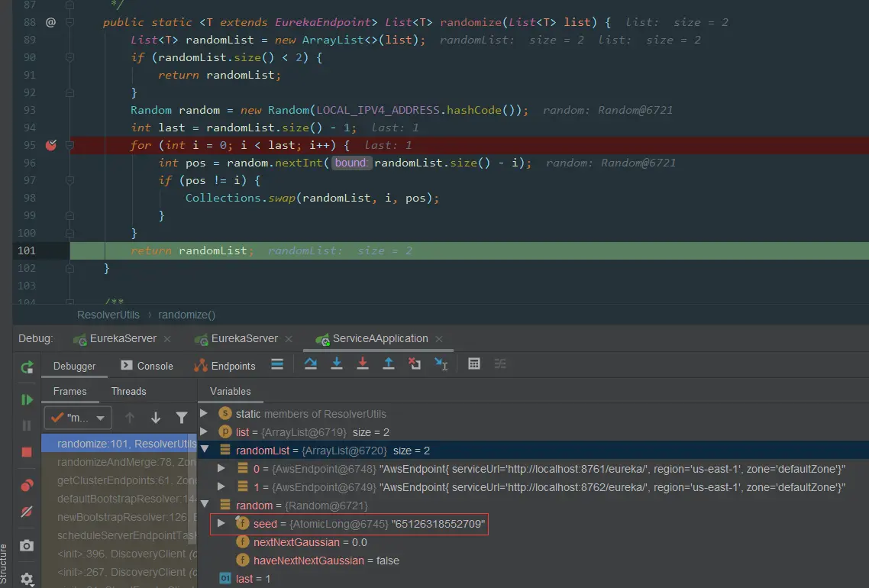Screen dimensions: 869x588
Task: Click the camera thread dump icon
Action: pyautogui.click(x=27, y=546)
